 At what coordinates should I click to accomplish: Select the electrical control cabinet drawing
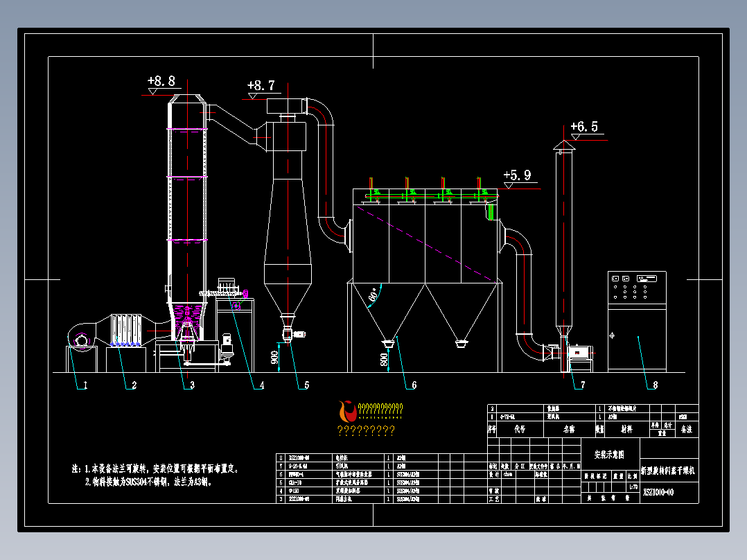click(x=637, y=321)
